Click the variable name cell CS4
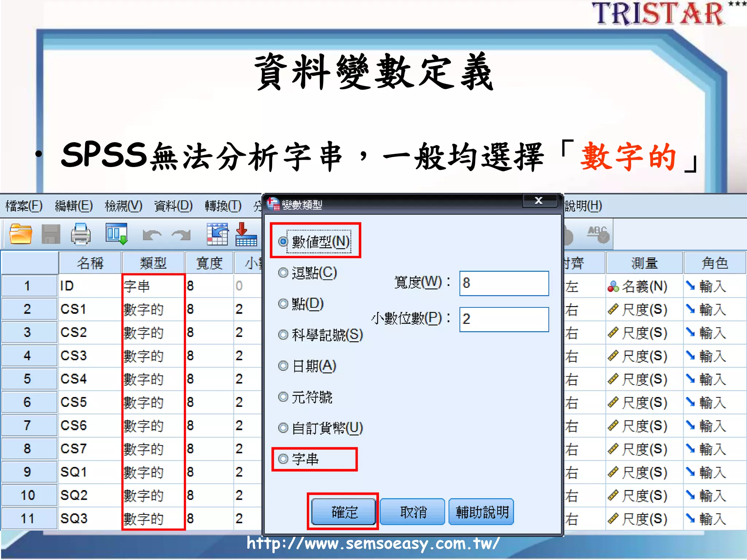Viewport: 747px width, 560px height. click(x=90, y=379)
